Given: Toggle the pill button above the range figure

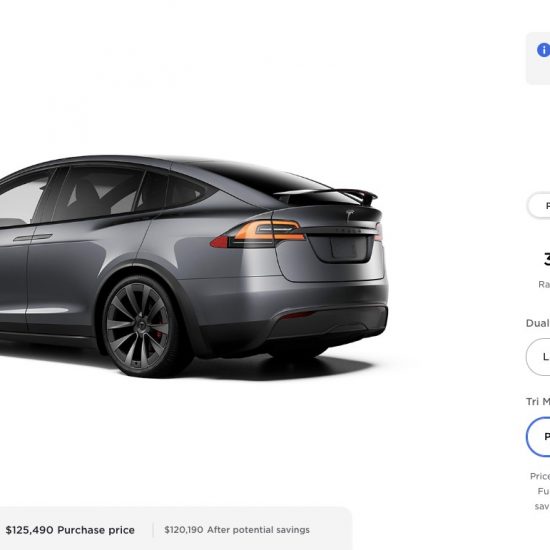Looking at the screenshot, I should click(x=538, y=206).
